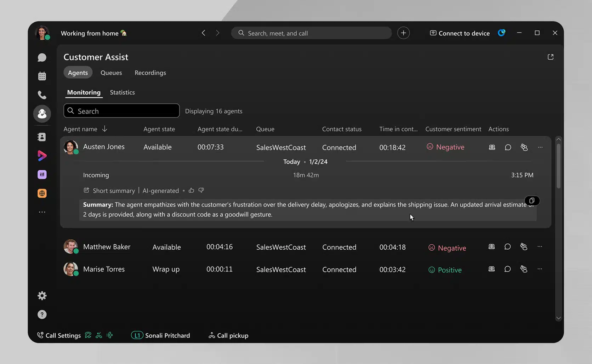Open Call Settings in the footer

(x=59, y=335)
